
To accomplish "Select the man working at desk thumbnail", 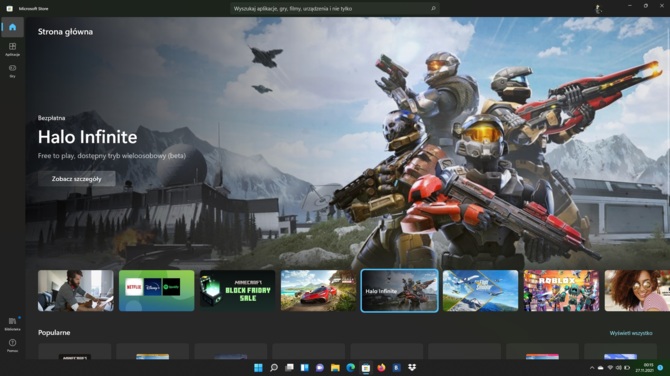I will click(x=76, y=291).
